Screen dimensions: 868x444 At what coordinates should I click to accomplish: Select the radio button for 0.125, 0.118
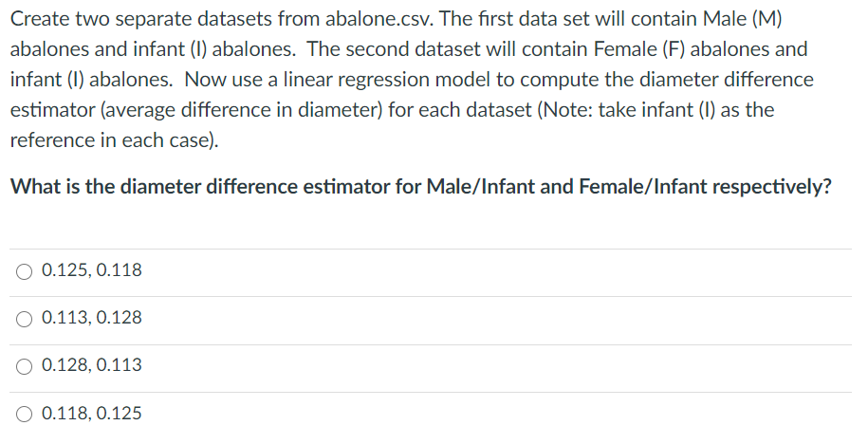[x=24, y=272]
